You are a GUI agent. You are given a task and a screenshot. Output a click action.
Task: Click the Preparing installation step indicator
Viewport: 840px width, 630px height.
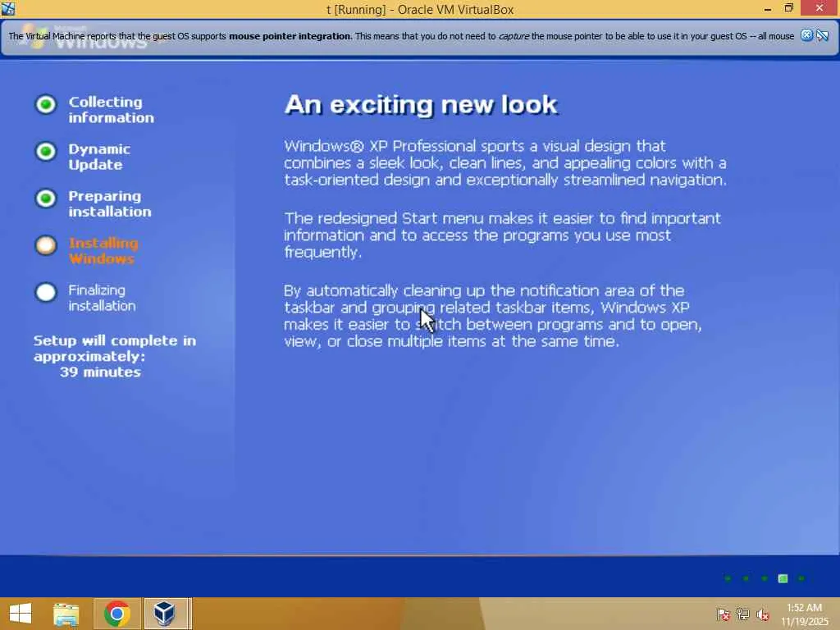[46, 199]
